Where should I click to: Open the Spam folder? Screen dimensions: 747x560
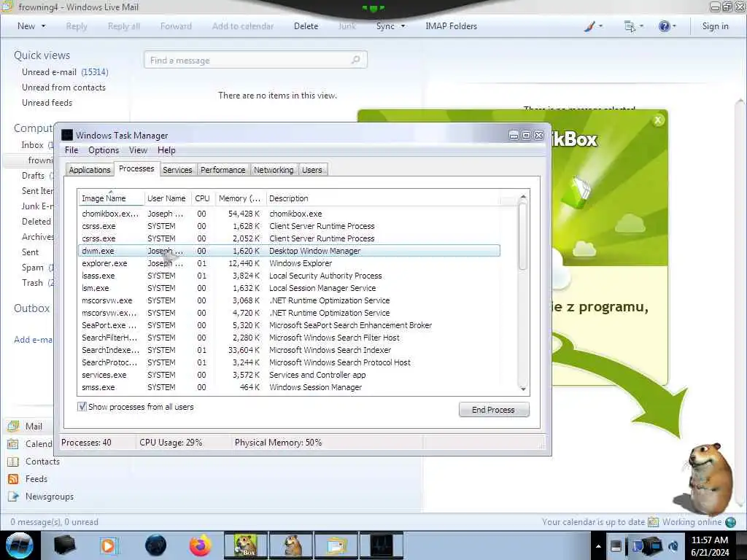[32, 267]
